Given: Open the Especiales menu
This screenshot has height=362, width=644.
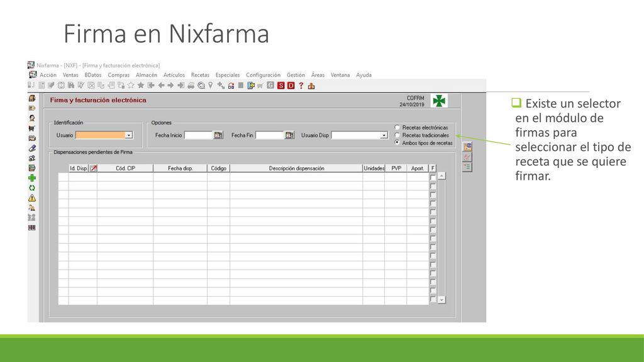Looking at the screenshot, I should point(228,75).
